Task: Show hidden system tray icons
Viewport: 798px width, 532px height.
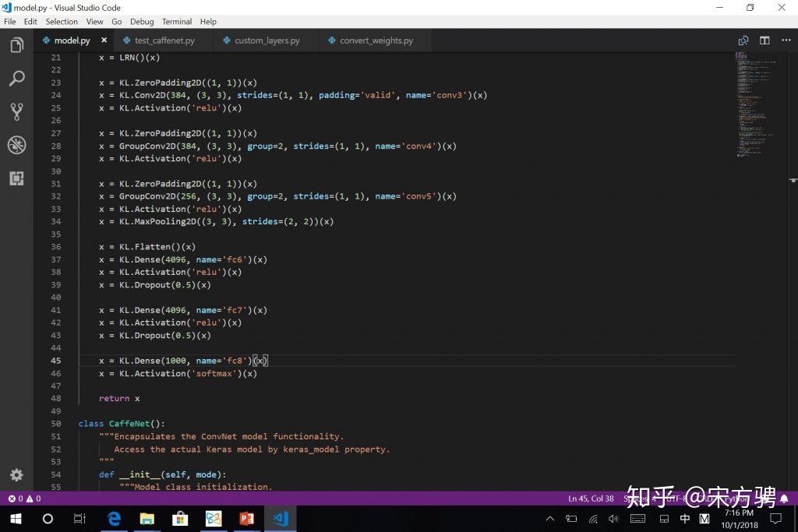Action: (550, 519)
